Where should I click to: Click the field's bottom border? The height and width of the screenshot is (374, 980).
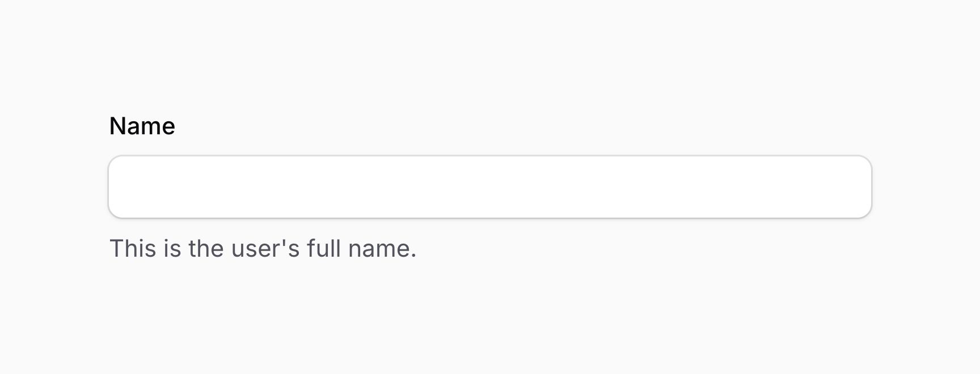click(489, 216)
